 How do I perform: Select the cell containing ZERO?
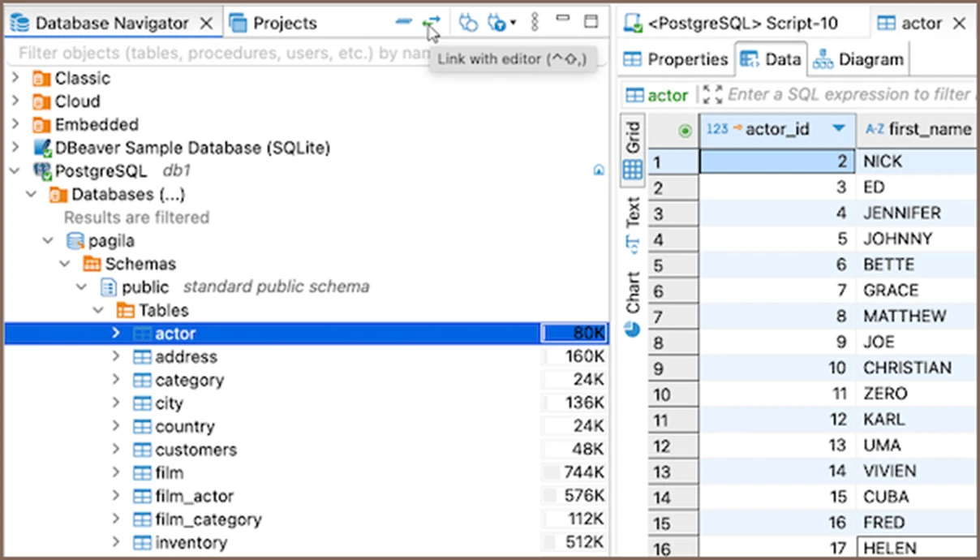pyautogui.click(x=918, y=394)
